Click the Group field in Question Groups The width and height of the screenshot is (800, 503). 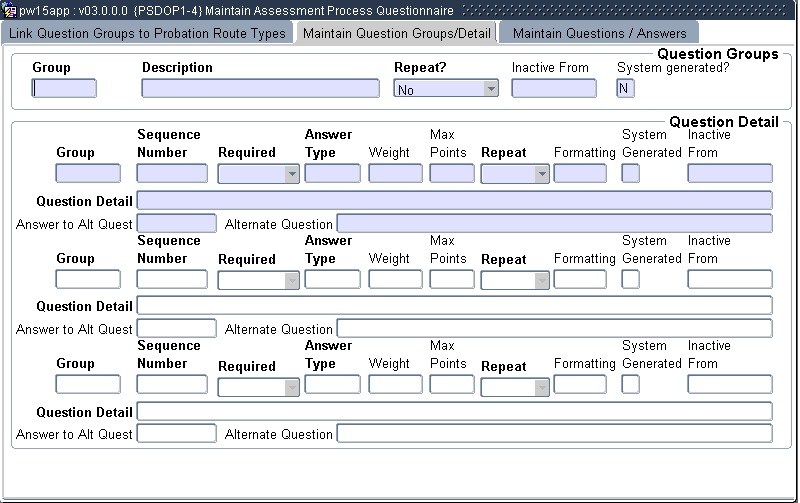click(x=65, y=88)
